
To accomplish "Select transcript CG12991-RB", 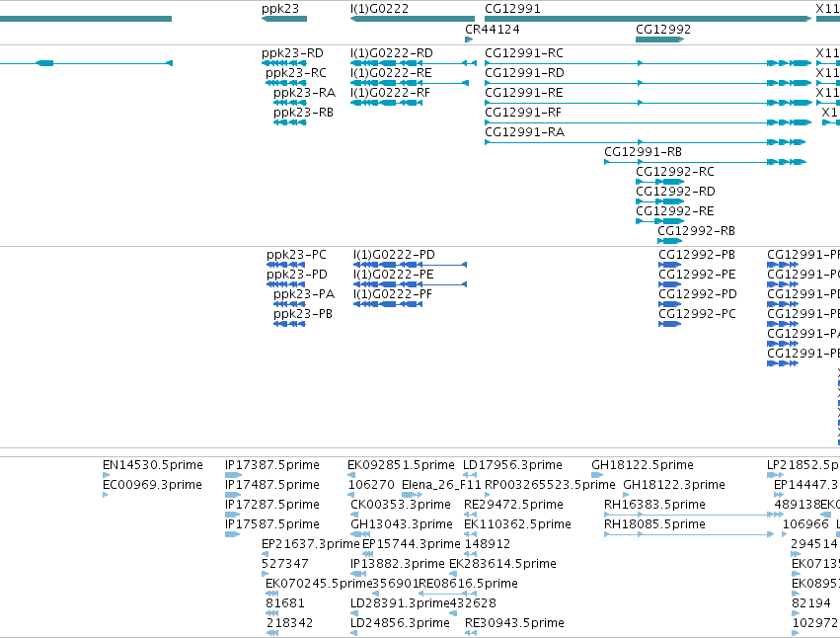I will pos(705,162).
